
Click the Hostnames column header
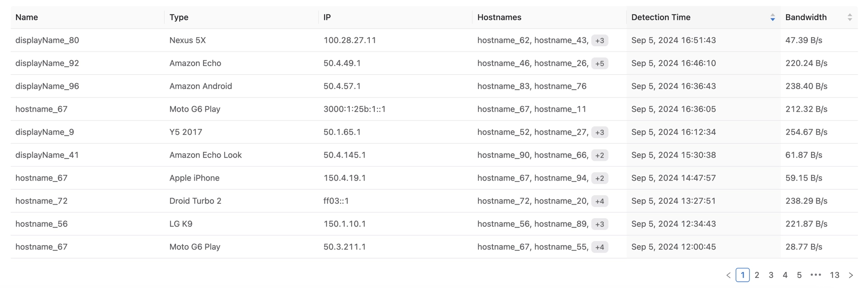click(499, 17)
